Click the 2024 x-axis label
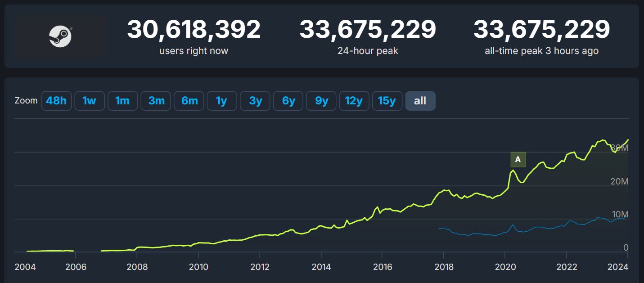644x283 pixels. (x=618, y=267)
